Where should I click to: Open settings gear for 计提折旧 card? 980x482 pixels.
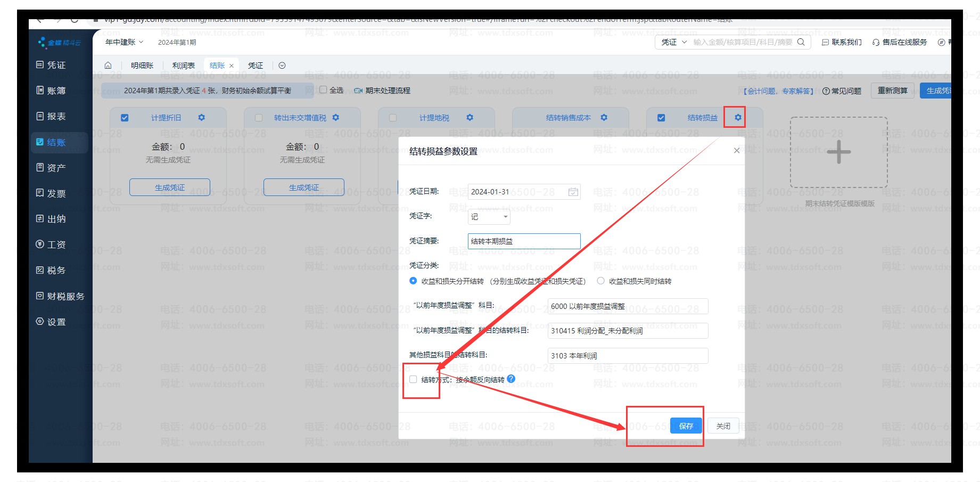(201, 118)
